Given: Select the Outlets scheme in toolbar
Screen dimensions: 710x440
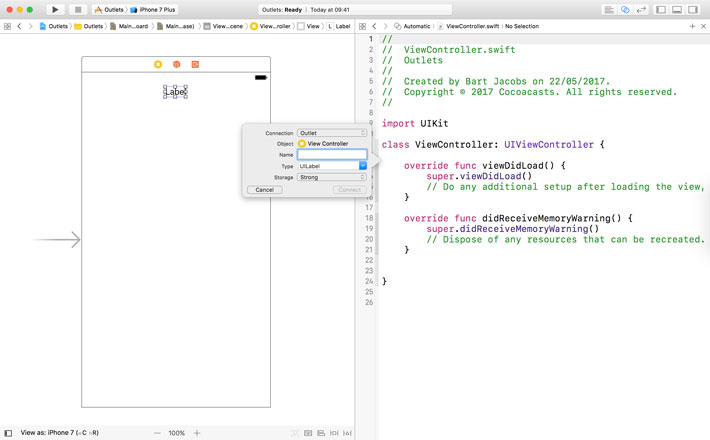Looking at the screenshot, I should (109, 10).
